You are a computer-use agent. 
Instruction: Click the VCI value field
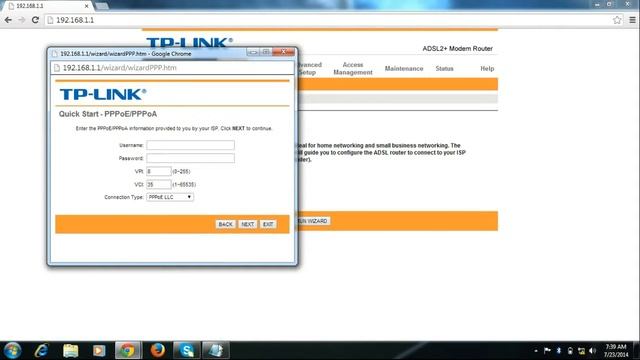[158, 184]
